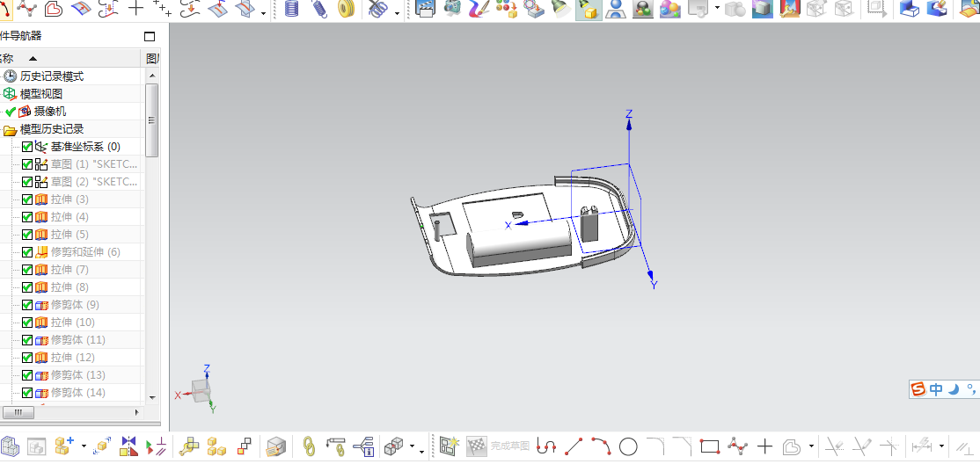Click the view triad orientation cube
The image size is (980, 464).
(x=201, y=390)
